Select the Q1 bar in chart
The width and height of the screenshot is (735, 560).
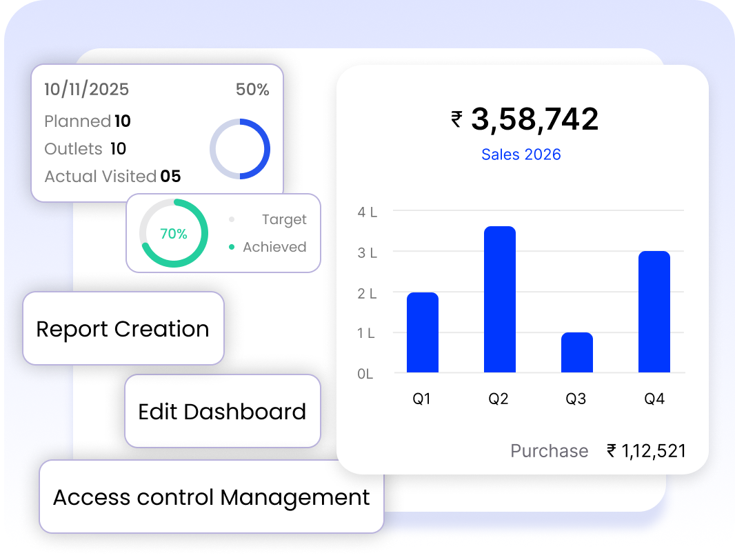[423, 332]
